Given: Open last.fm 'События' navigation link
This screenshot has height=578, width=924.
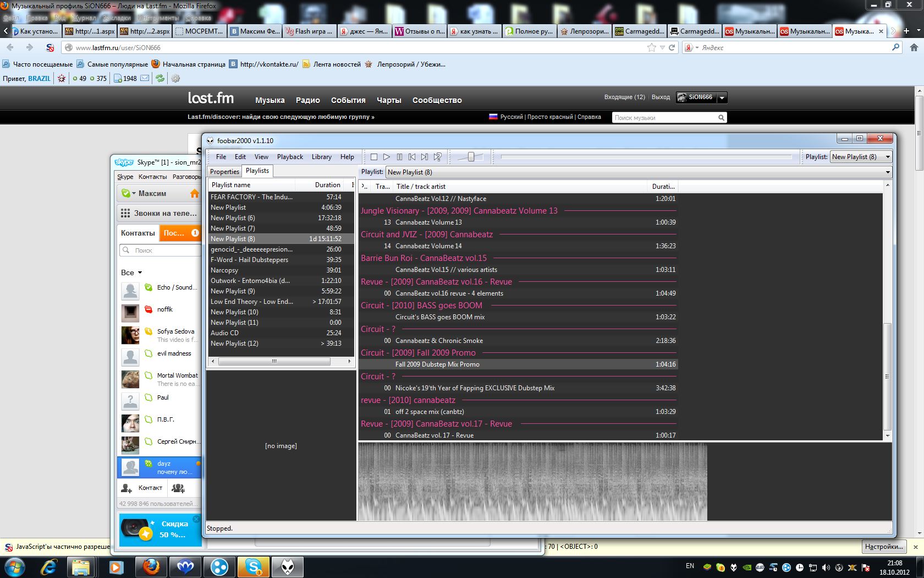Looking at the screenshot, I should 348,100.
